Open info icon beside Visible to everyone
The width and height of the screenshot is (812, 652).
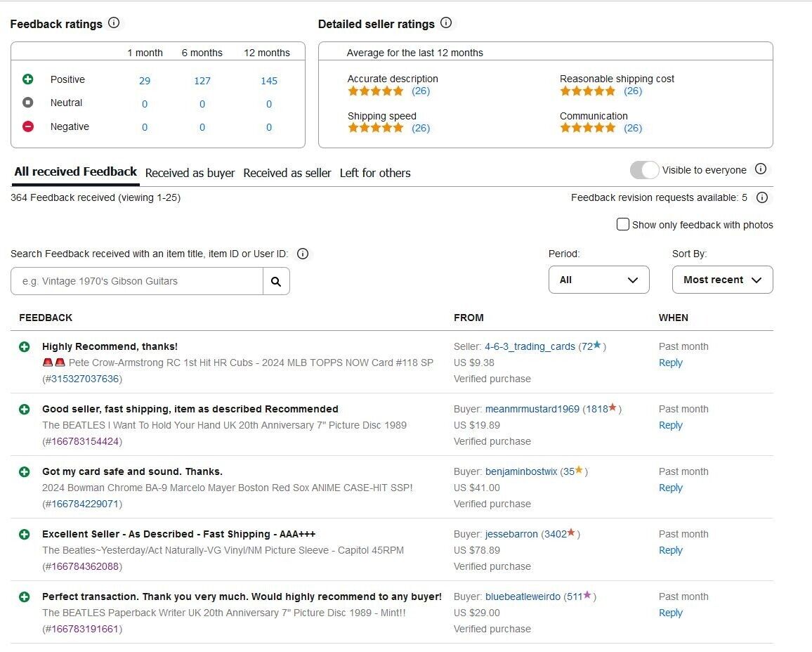click(760, 169)
